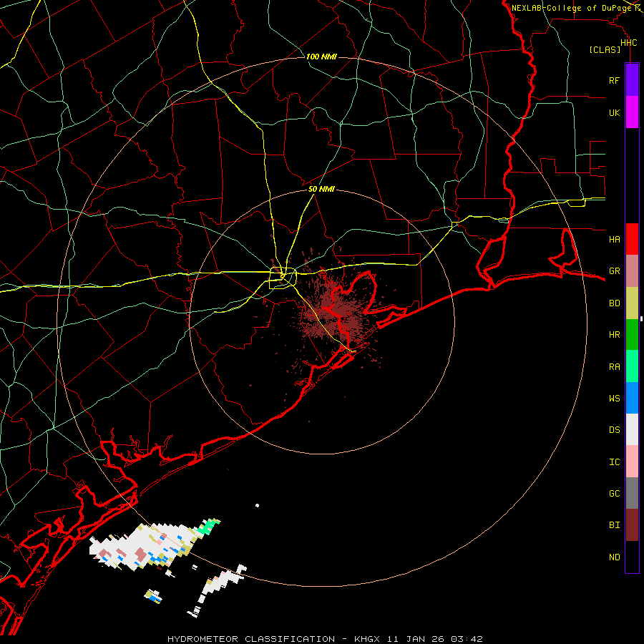Click the RF legend label

[x=614, y=81]
